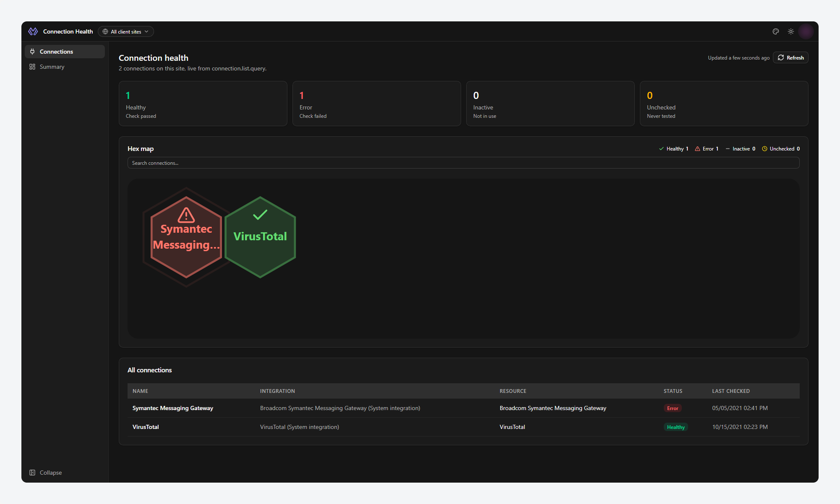Open the theme palette icon
Image resolution: width=840 pixels, height=504 pixels.
pos(776,31)
